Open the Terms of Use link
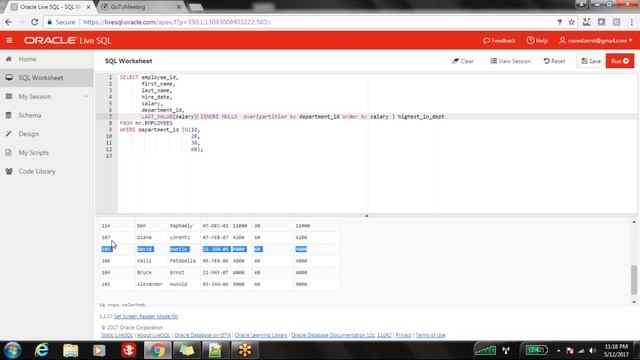The image size is (640, 360). 430,335
